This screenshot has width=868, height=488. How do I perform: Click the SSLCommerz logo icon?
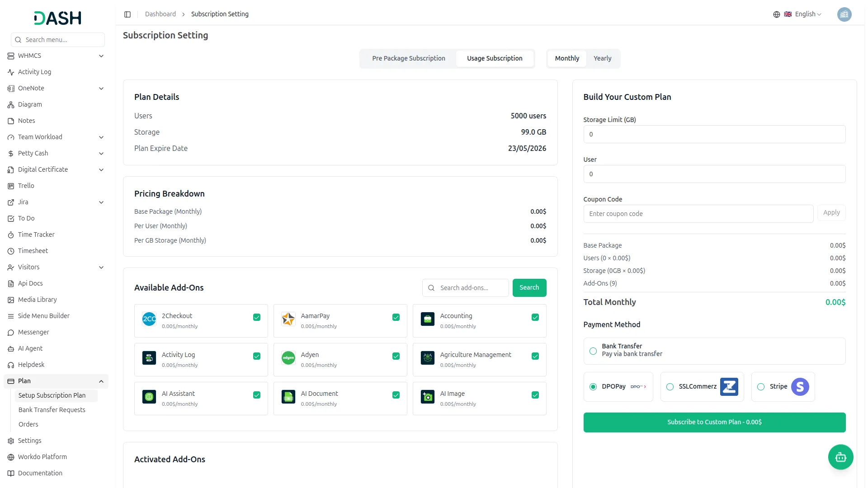click(x=729, y=387)
